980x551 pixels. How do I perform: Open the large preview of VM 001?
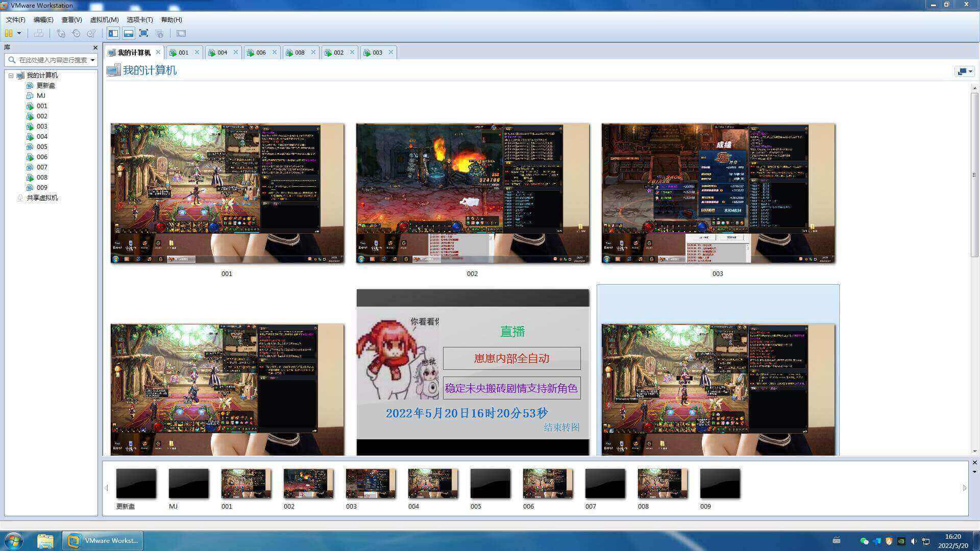227,193
